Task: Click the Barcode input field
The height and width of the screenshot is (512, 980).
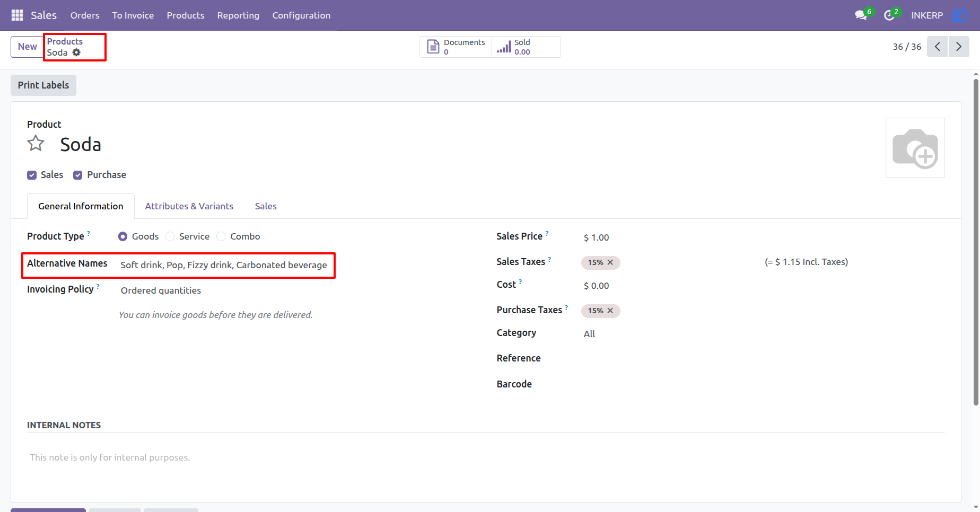Action: pyautogui.click(x=764, y=384)
